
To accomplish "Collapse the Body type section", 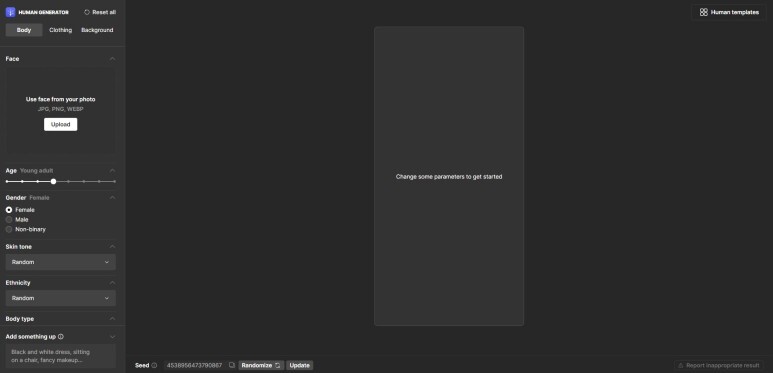I will coord(112,319).
